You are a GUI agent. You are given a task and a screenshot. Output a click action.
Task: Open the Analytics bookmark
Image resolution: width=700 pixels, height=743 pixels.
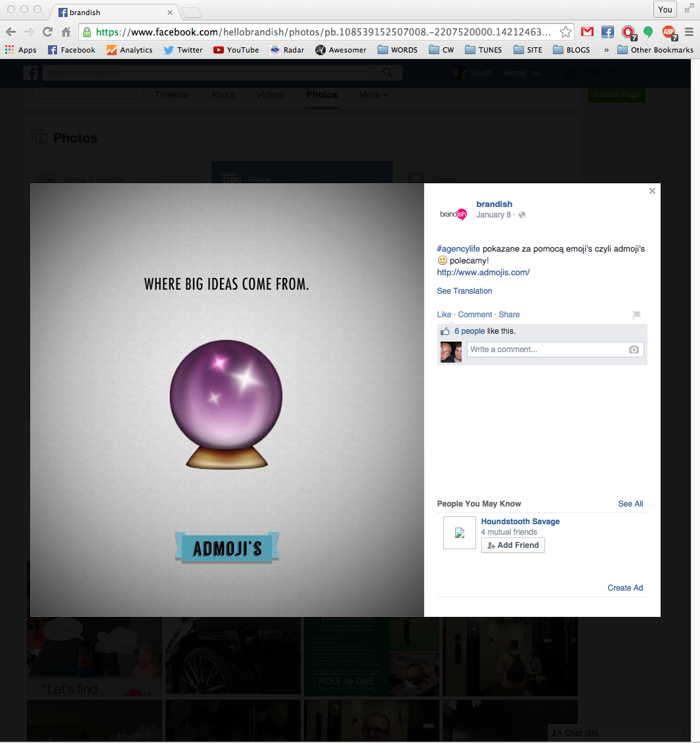click(x=129, y=50)
